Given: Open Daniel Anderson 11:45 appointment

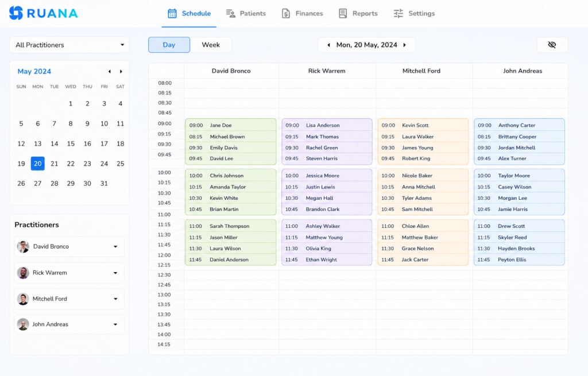Looking at the screenshot, I should tap(231, 259).
